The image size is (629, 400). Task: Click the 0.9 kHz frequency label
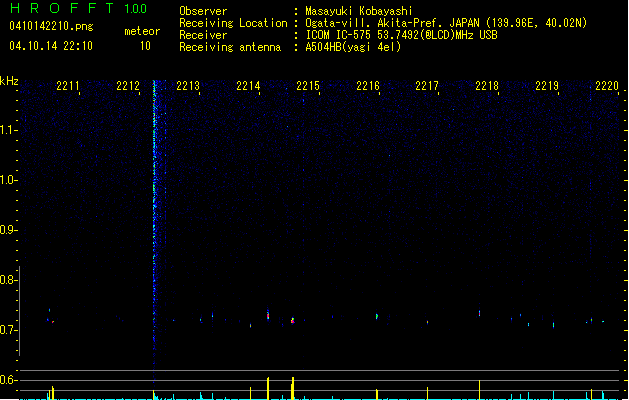8,230
